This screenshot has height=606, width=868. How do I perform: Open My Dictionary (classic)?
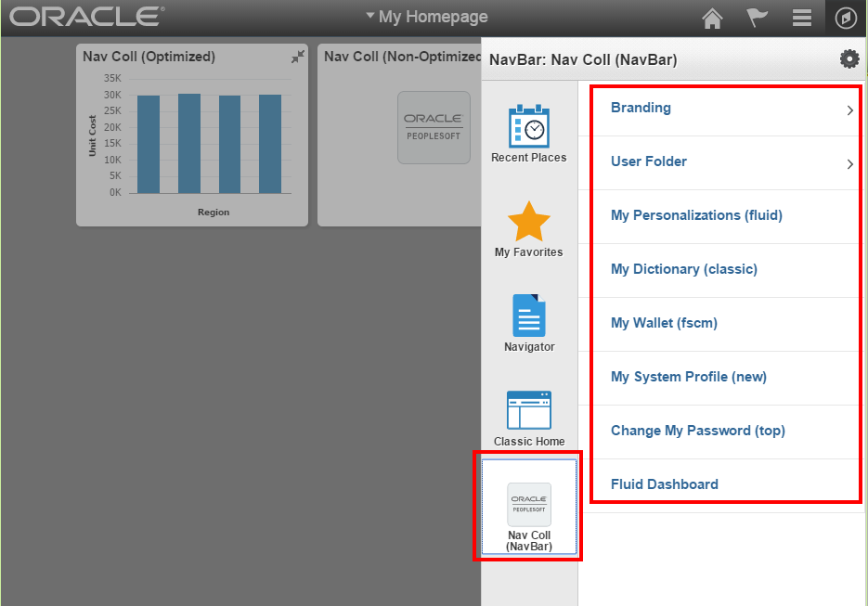pos(683,269)
